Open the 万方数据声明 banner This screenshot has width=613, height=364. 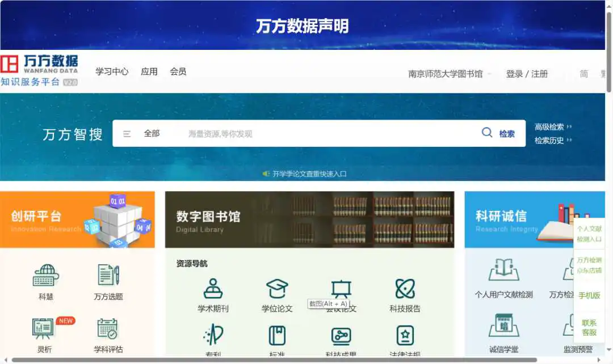click(x=302, y=26)
